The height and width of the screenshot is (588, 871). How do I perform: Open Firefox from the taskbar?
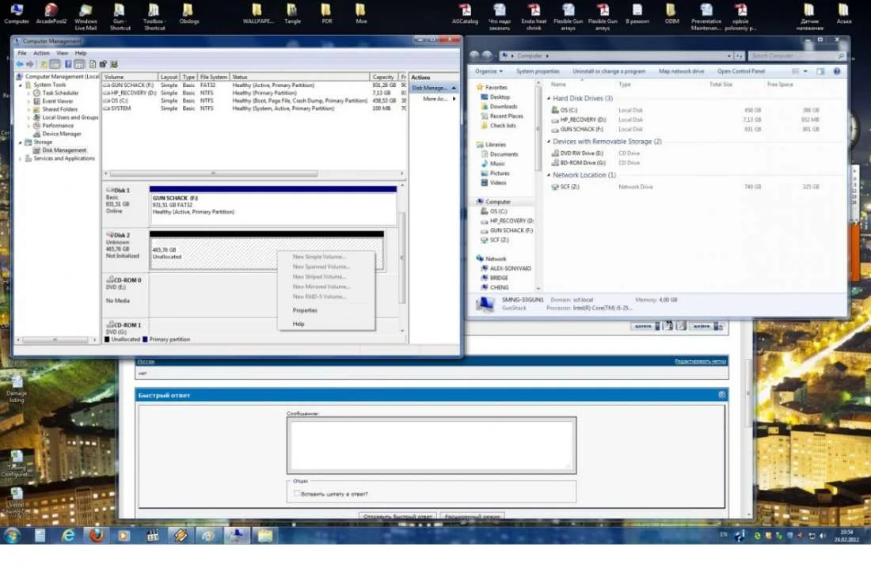96,536
